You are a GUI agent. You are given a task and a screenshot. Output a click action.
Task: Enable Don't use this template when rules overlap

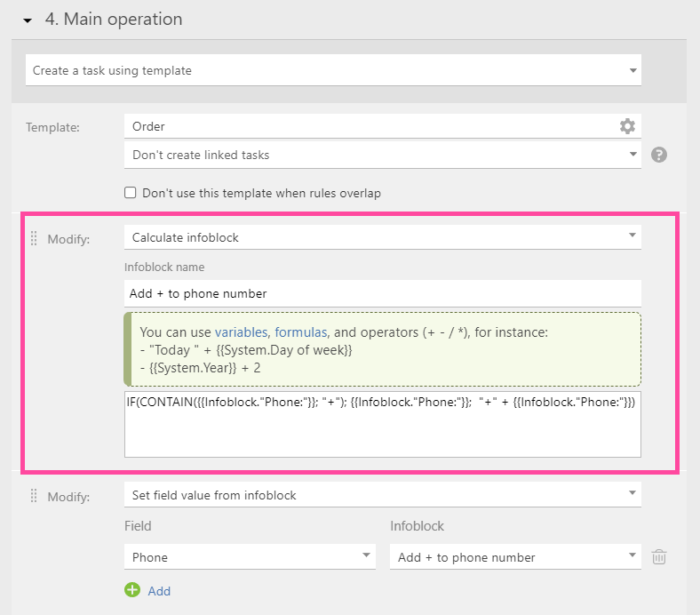(130, 193)
